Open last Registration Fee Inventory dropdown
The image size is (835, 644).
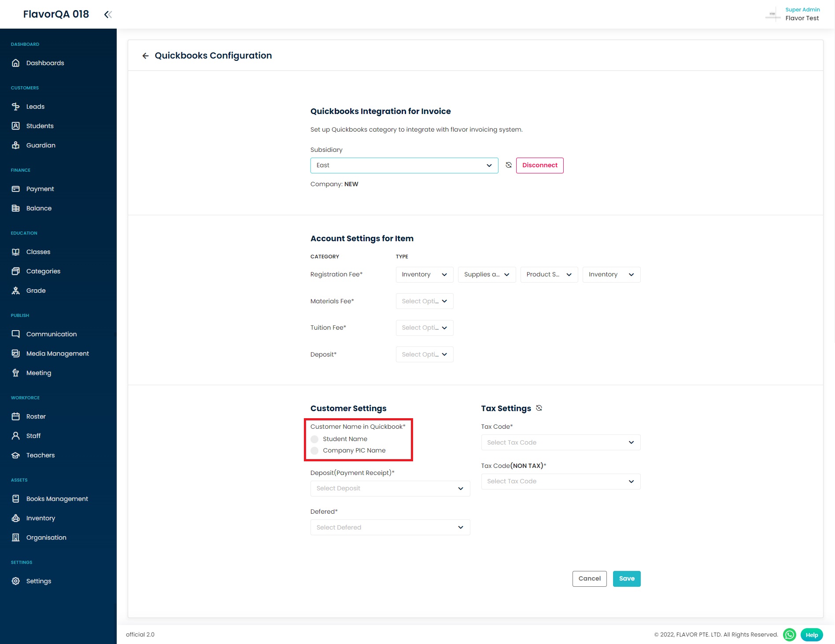612,275
